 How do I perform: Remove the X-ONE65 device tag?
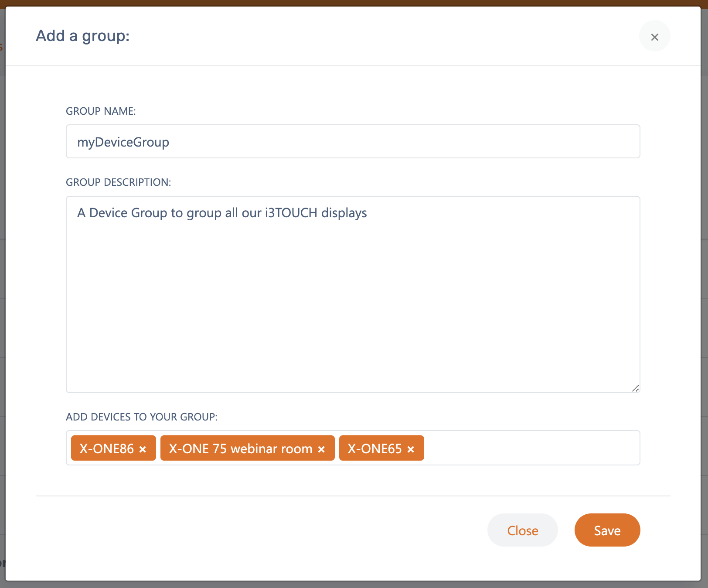[x=411, y=449]
